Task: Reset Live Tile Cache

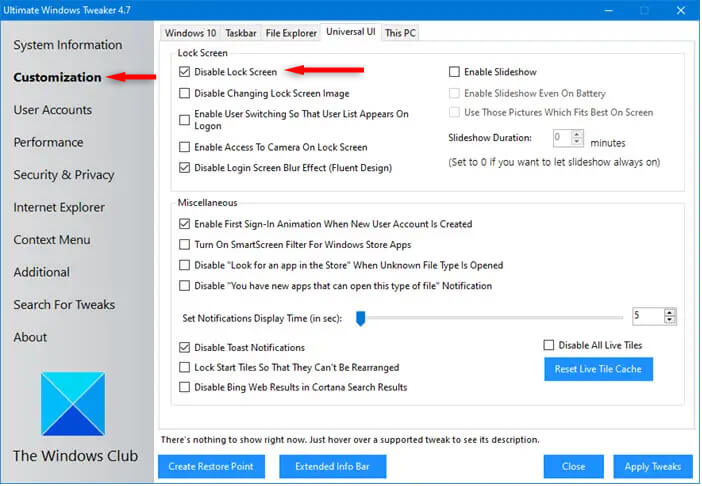Action: click(x=599, y=369)
